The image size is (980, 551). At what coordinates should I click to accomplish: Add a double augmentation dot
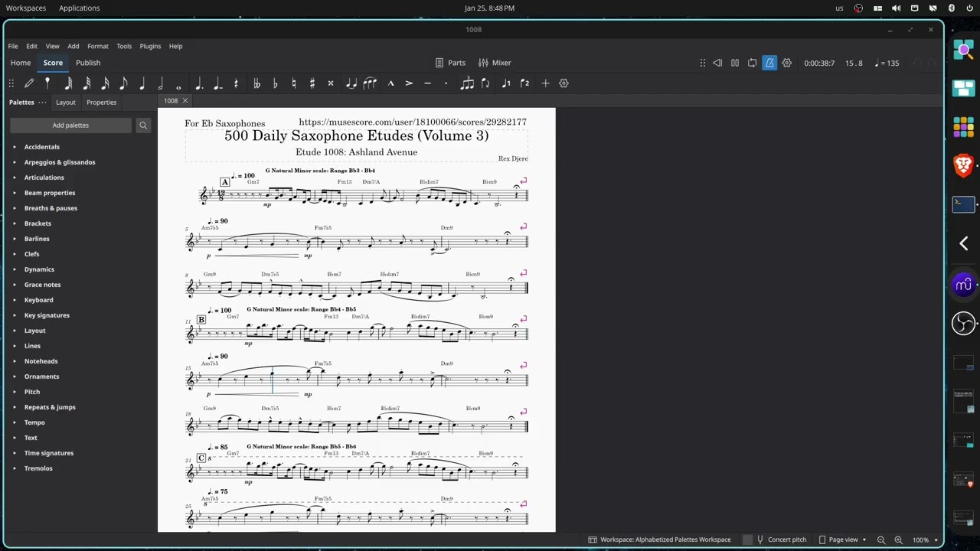click(217, 83)
